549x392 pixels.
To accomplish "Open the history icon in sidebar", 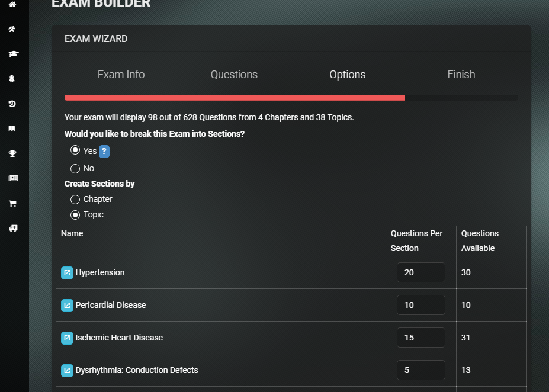I will 12,104.
